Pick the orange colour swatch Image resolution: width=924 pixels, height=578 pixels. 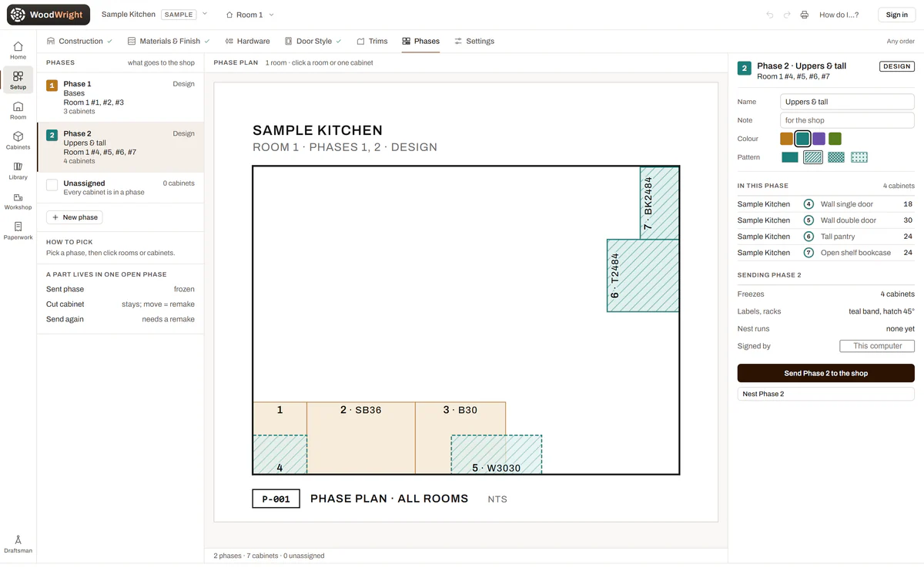[x=786, y=139]
